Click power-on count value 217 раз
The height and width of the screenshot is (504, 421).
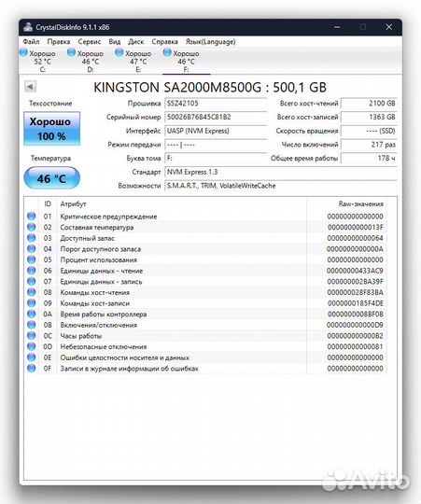point(369,145)
